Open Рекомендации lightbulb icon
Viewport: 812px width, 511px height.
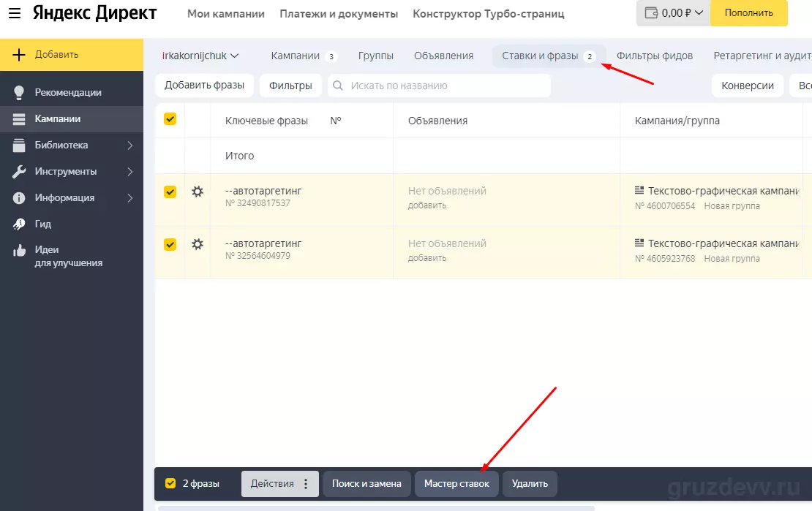click(18, 93)
